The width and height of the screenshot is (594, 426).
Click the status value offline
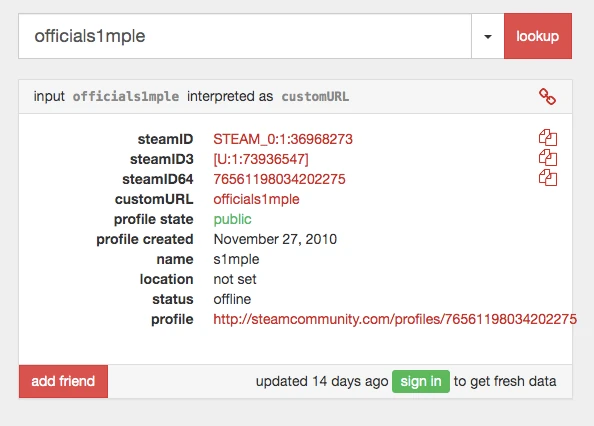click(232, 299)
